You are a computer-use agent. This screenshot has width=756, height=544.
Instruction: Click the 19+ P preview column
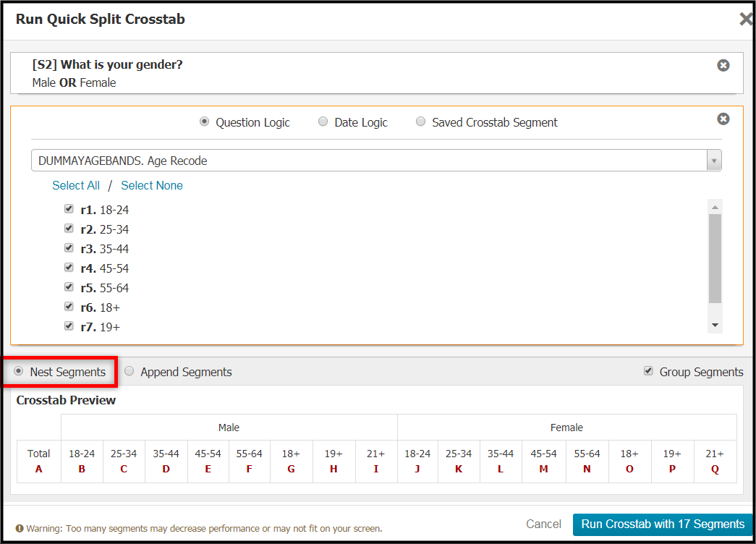pyautogui.click(x=672, y=461)
